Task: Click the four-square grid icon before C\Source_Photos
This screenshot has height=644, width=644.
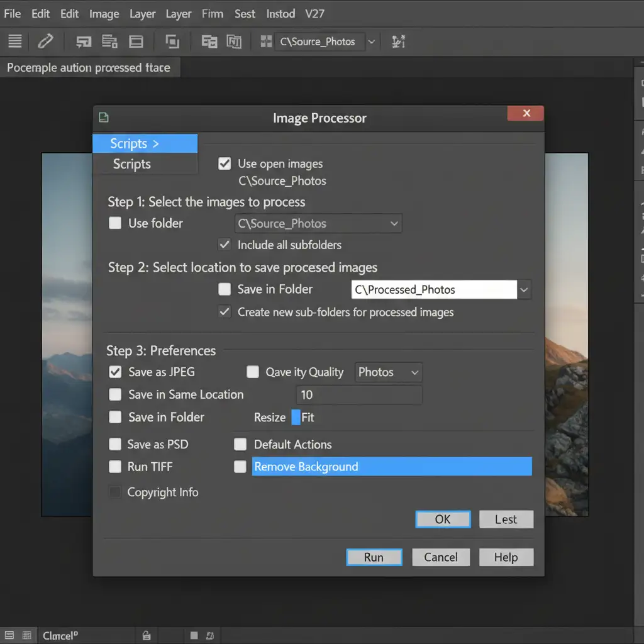Action: [x=266, y=42]
